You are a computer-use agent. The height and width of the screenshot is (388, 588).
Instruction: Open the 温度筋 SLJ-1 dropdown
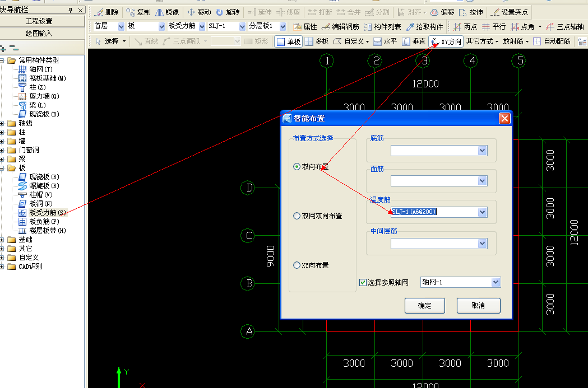pos(482,212)
